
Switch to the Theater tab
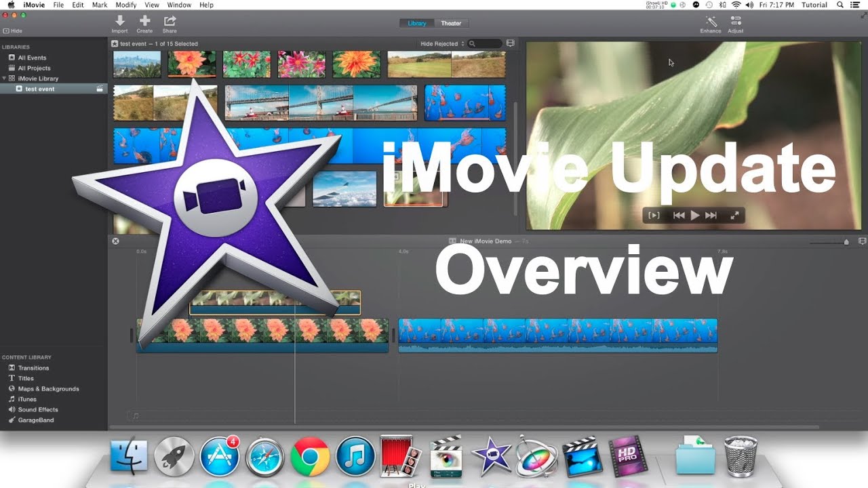(x=451, y=23)
